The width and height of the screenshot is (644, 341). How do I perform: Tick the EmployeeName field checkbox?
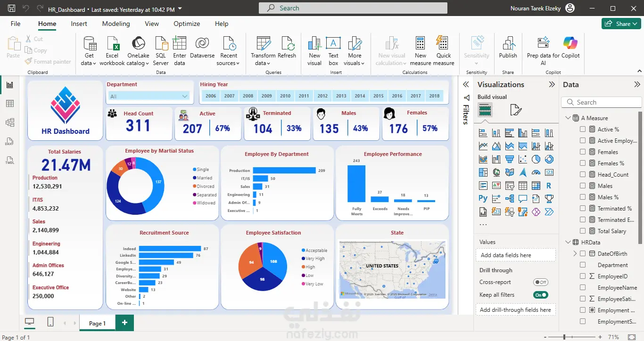[583, 287]
